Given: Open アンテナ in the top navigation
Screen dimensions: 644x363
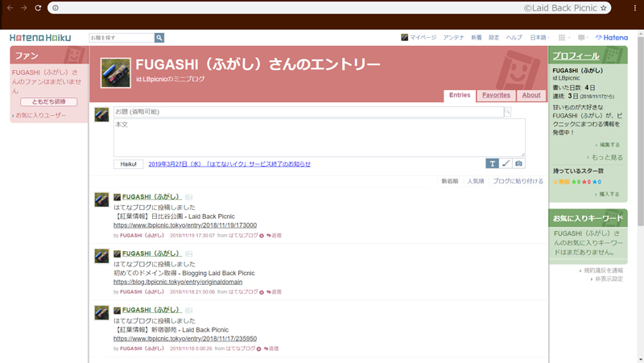Looking at the screenshot, I should [453, 37].
